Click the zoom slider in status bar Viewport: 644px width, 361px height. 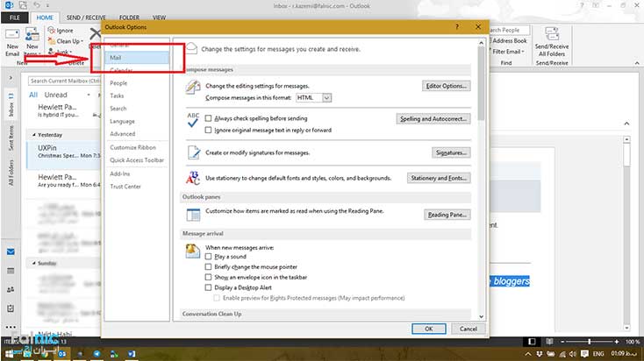(590, 340)
